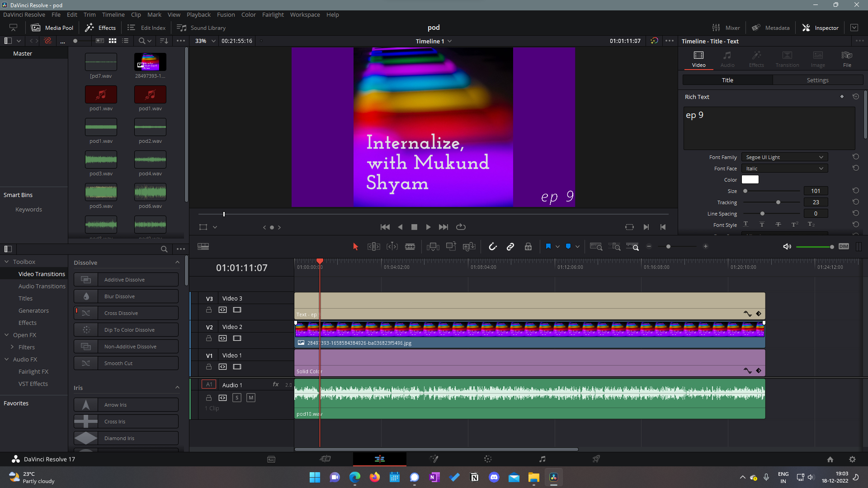868x488 pixels.
Task: Mute Audio 1 track with M
Action: point(251,398)
